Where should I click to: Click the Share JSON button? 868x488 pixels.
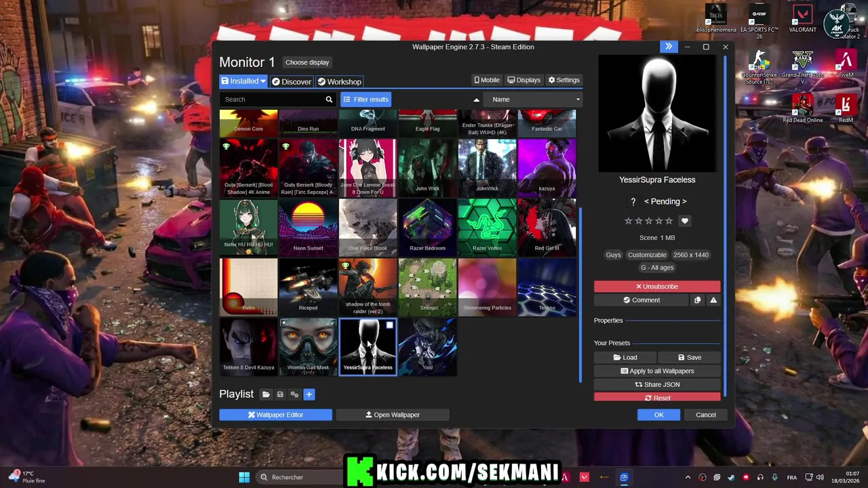point(657,384)
